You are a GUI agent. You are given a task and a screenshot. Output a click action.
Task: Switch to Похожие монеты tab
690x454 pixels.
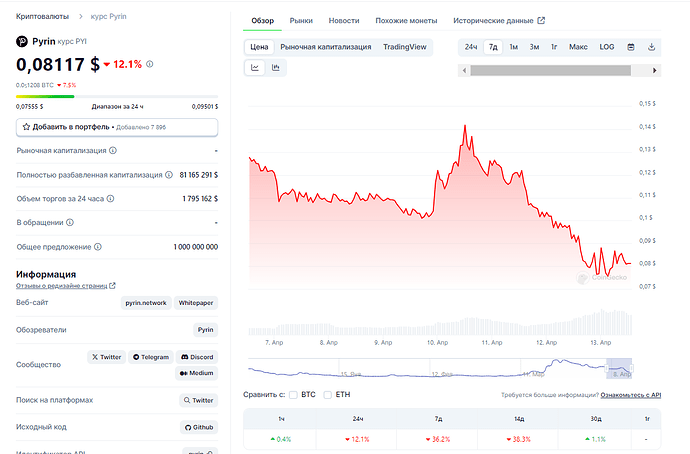406,21
